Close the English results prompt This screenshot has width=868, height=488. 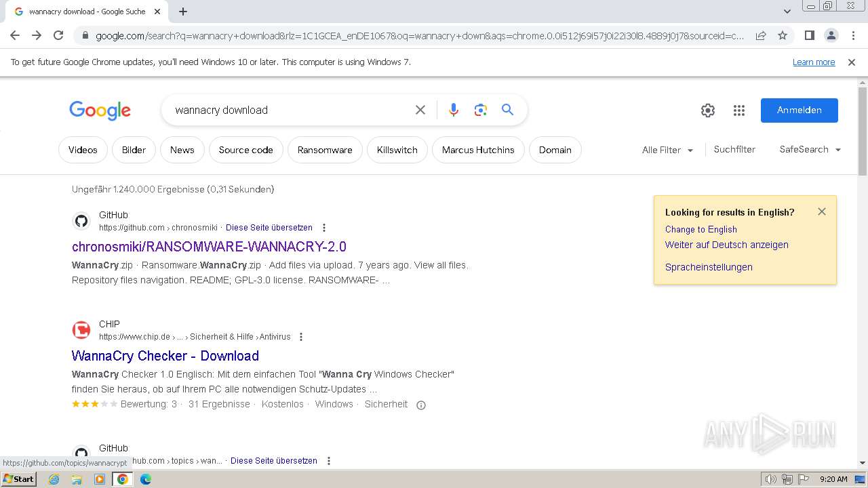pos(822,211)
